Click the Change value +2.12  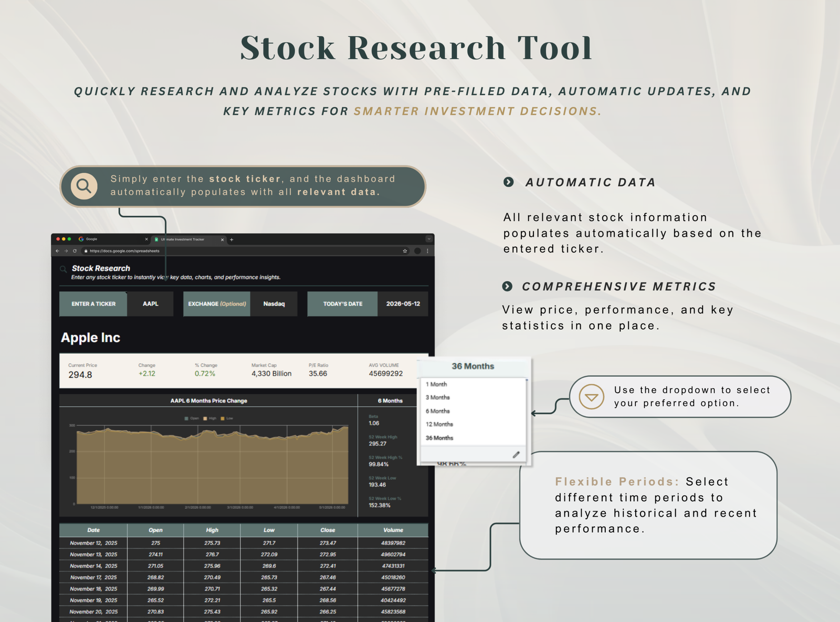point(147,374)
